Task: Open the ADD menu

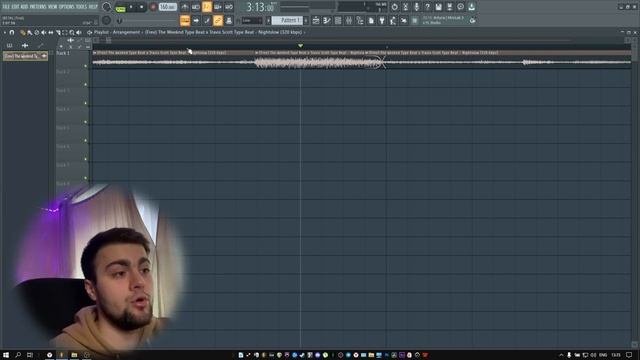Action: pyautogui.click(x=24, y=7)
